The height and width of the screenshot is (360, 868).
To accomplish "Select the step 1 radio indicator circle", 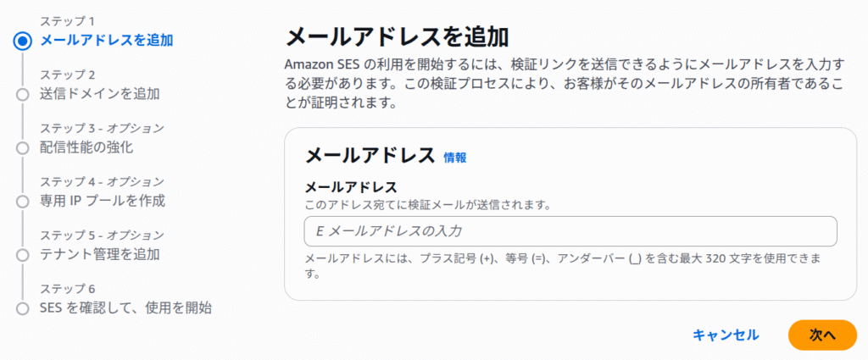I will 23,40.
